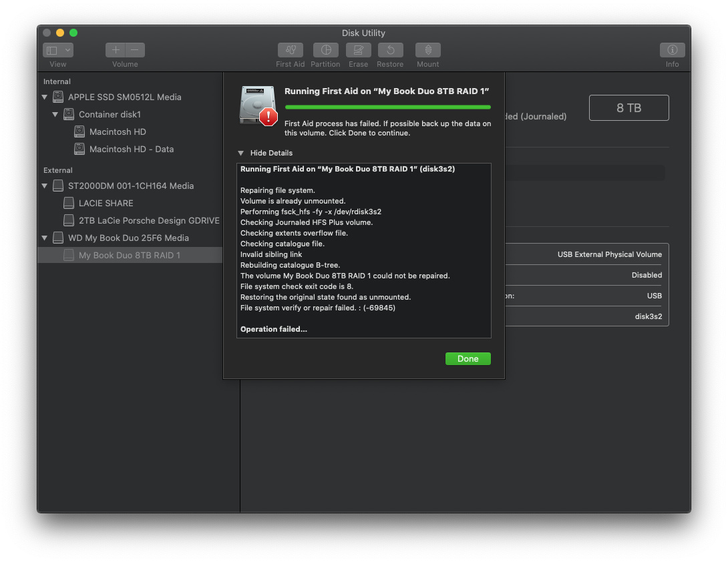This screenshot has width=728, height=562.
Task: Click the yellow minimize window button
Action: pos(60,33)
